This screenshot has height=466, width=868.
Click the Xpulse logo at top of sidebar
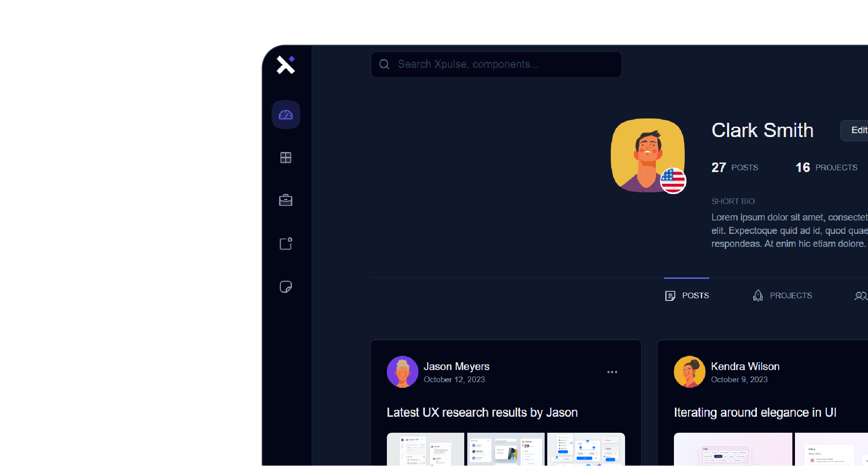(285, 64)
